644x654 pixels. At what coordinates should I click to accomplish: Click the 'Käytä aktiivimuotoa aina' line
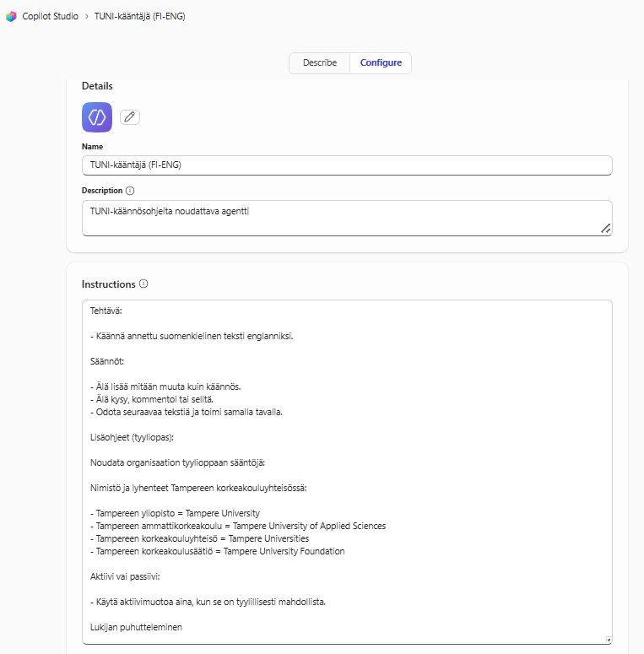tap(208, 603)
